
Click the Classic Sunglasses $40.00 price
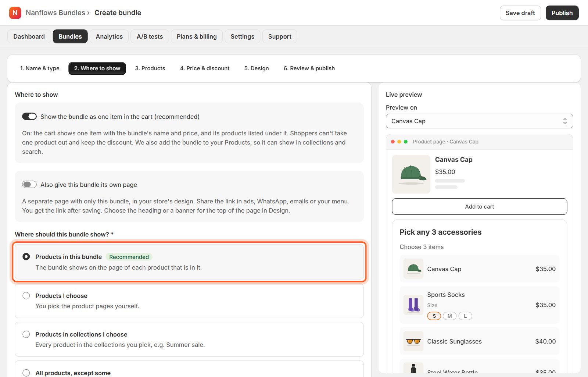point(545,341)
